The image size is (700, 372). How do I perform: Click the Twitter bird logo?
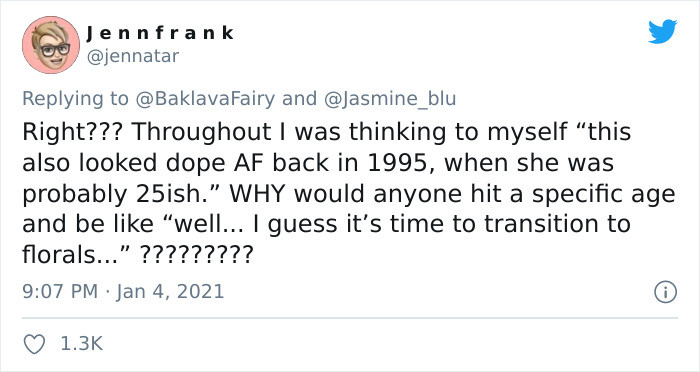tap(662, 32)
